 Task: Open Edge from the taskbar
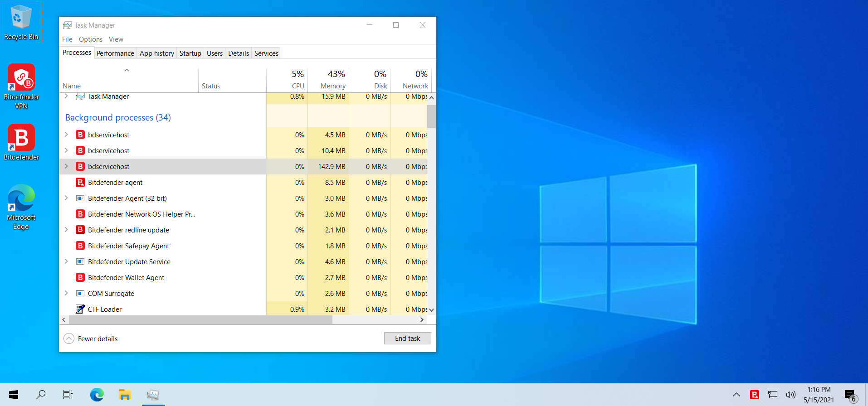click(x=97, y=395)
